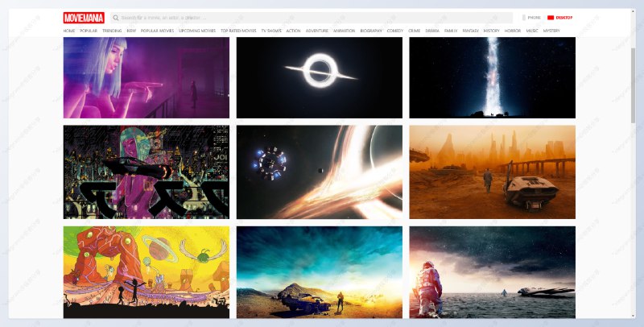644x327 pixels.
Task: Open the Home menu item
Action: pos(69,31)
